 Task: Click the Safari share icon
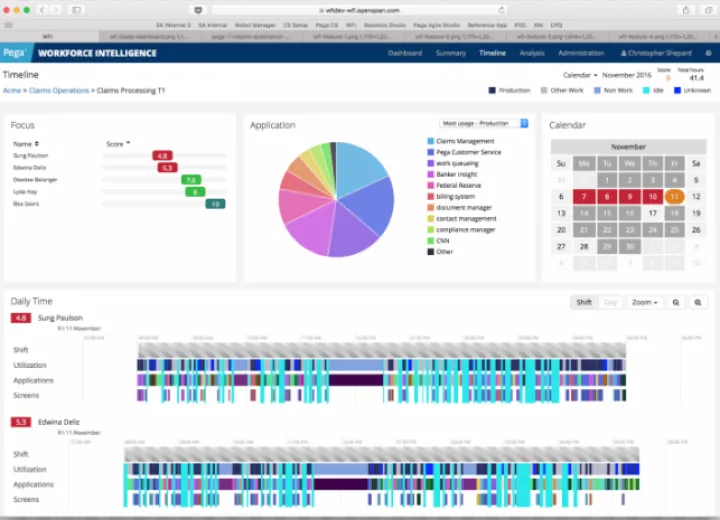(x=686, y=9)
